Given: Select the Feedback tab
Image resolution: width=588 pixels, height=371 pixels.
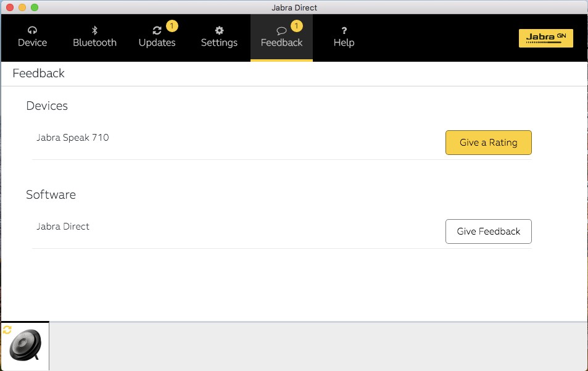Looking at the screenshot, I should click(281, 38).
